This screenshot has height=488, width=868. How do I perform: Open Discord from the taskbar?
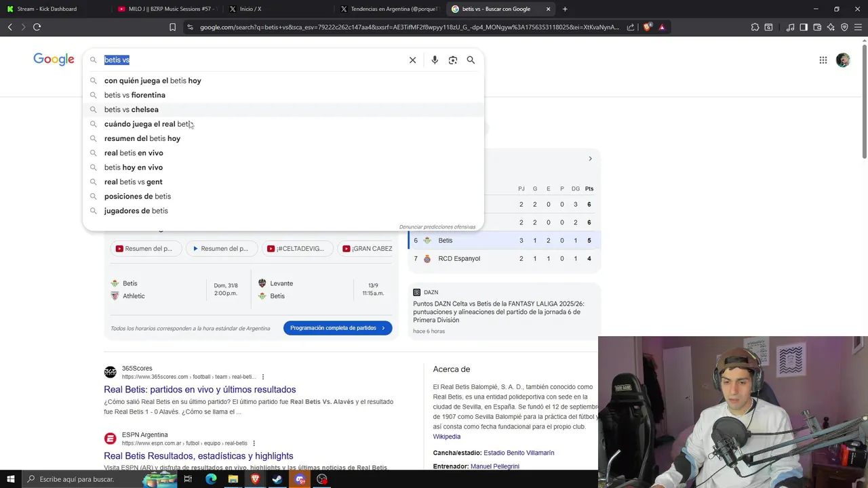coord(300,479)
